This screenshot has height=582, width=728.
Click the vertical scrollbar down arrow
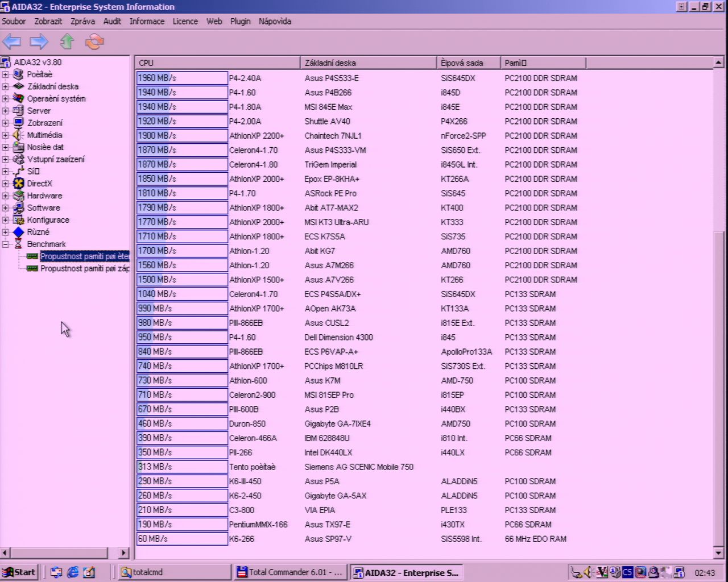(x=718, y=552)
